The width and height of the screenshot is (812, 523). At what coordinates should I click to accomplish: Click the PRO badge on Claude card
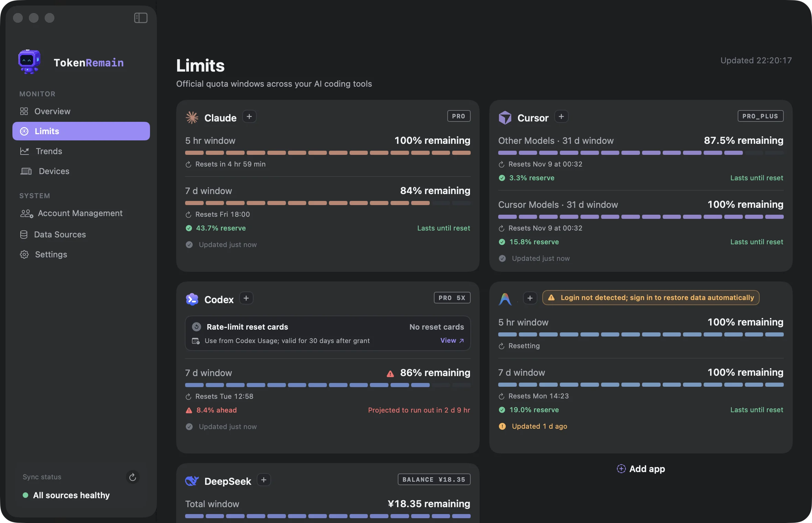[x=459, y=116]
